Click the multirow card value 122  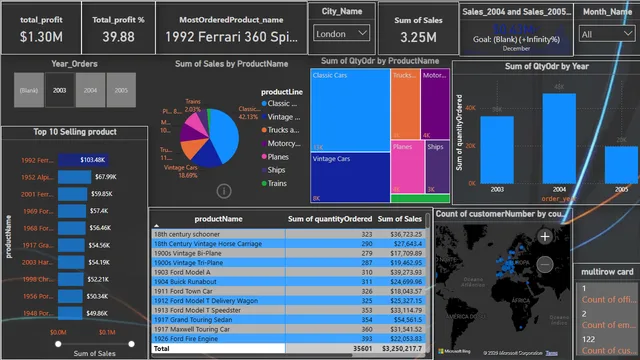588,339
